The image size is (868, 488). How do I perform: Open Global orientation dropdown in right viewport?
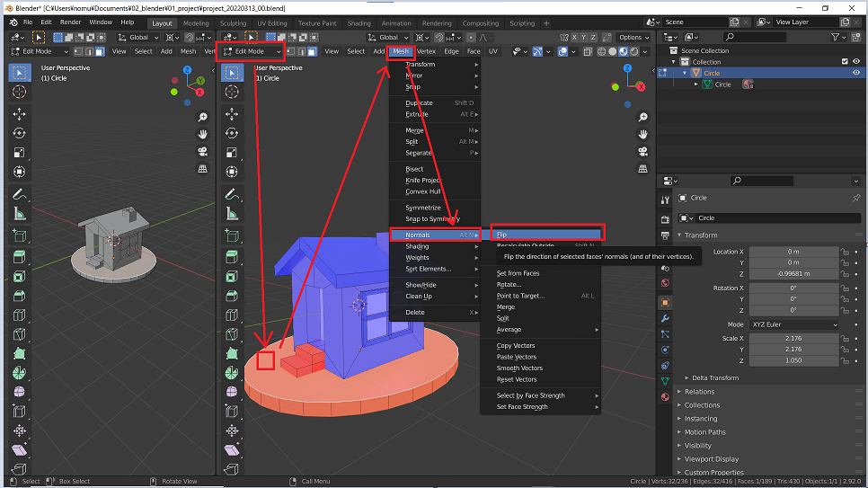click(388, 37)
